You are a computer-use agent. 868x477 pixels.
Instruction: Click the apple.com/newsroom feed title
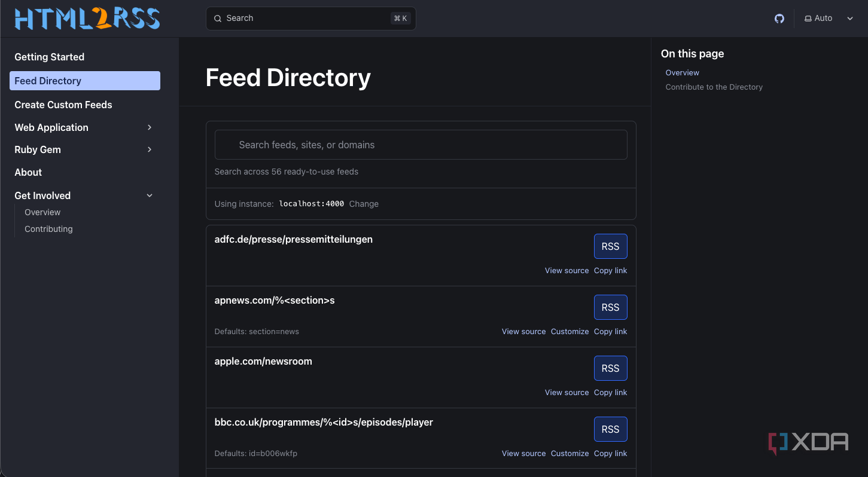coord(263,361)
